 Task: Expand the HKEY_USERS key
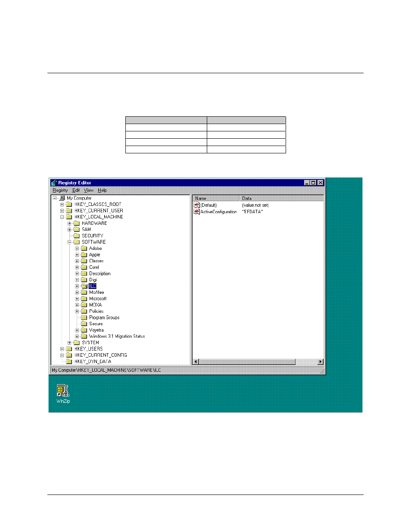click(x=62, y=349)
